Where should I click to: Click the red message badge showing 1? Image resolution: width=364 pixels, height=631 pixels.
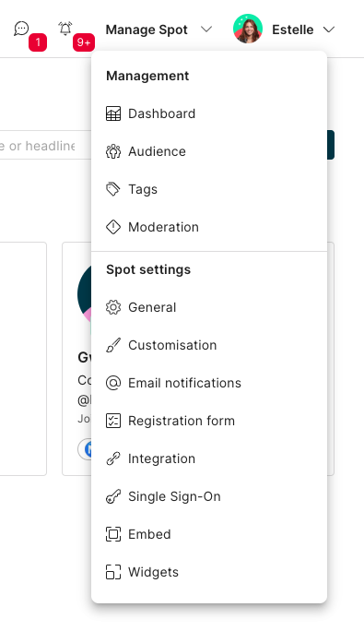pyautogui.click(x=38, y=42)
